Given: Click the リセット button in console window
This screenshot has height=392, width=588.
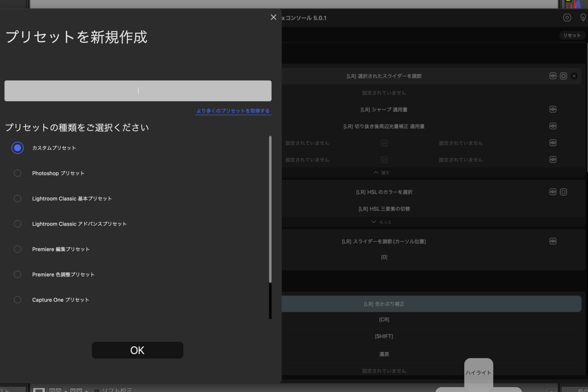Looking at the screenshot, I should click(572, 35).
